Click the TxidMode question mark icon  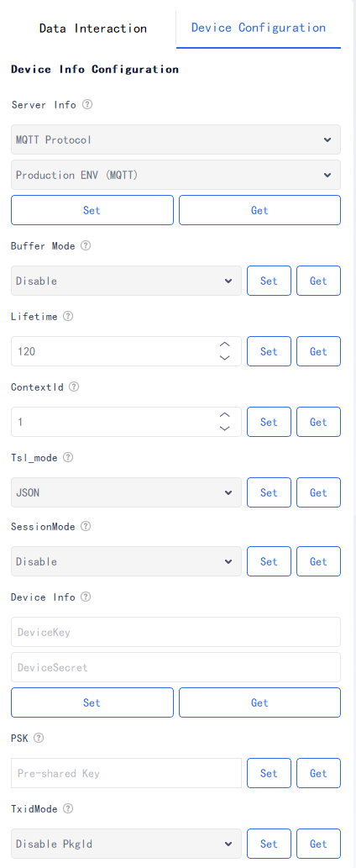[68, 809]
